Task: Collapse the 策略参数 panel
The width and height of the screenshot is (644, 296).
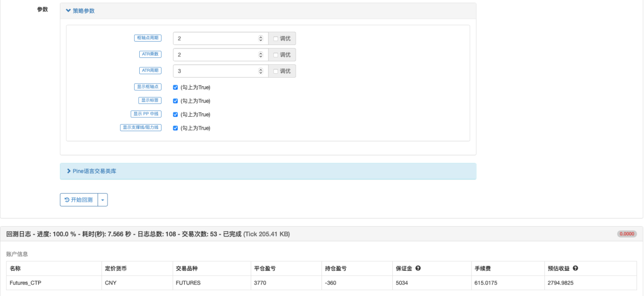Action: pos(80,10)
